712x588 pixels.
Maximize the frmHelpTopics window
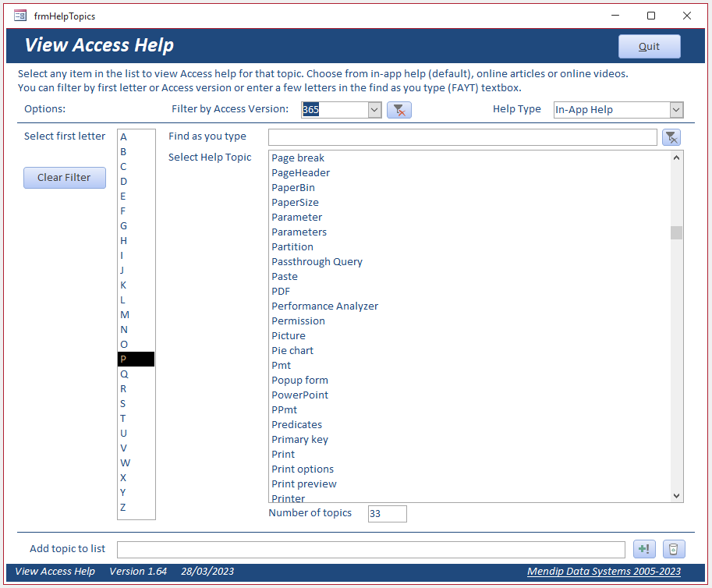coord(651,16)
